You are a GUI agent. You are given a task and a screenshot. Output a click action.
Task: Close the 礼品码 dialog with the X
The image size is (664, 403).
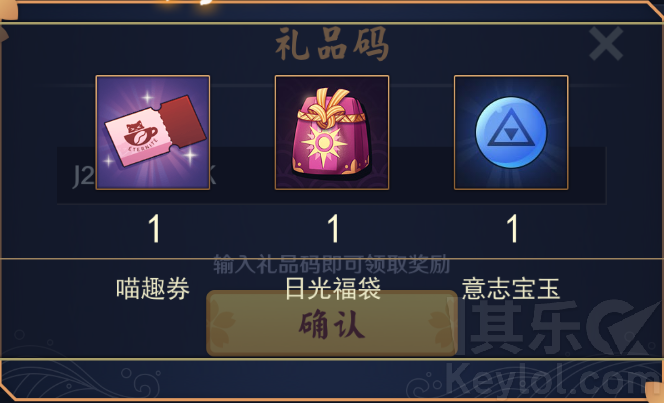[606, 43]
